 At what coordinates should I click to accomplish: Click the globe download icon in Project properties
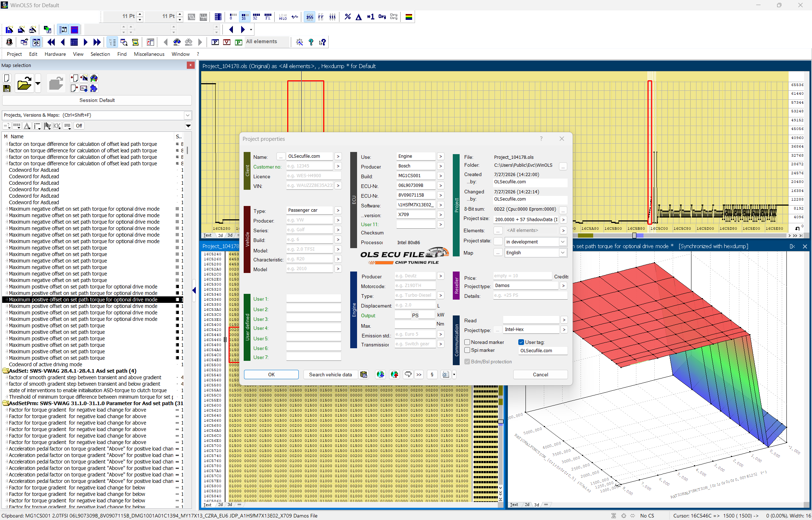(x=380, y=375)
